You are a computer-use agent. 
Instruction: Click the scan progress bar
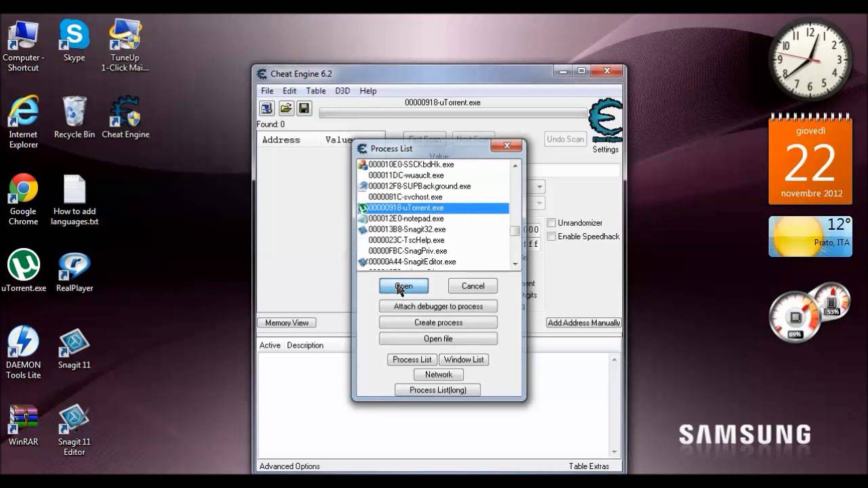453,113
